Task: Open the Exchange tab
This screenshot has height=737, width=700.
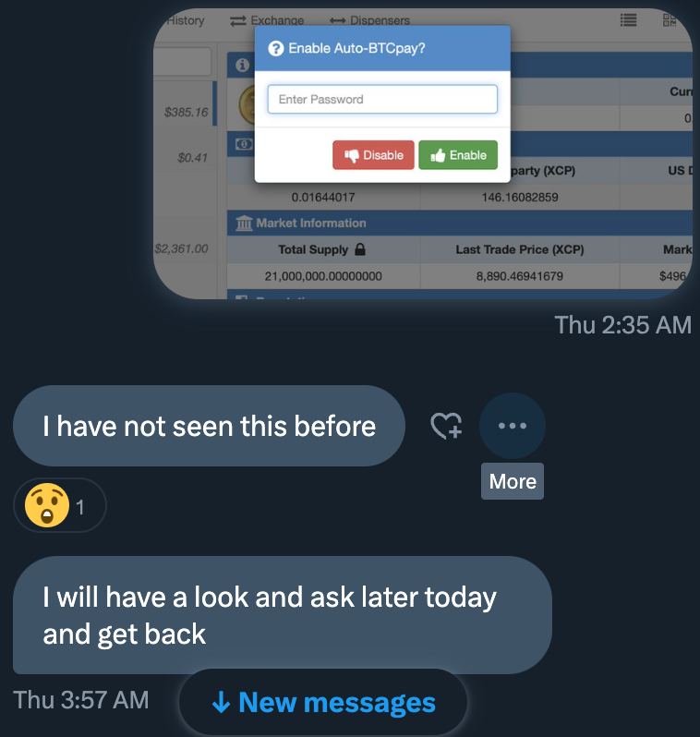Action: click(x=267, y=20)
